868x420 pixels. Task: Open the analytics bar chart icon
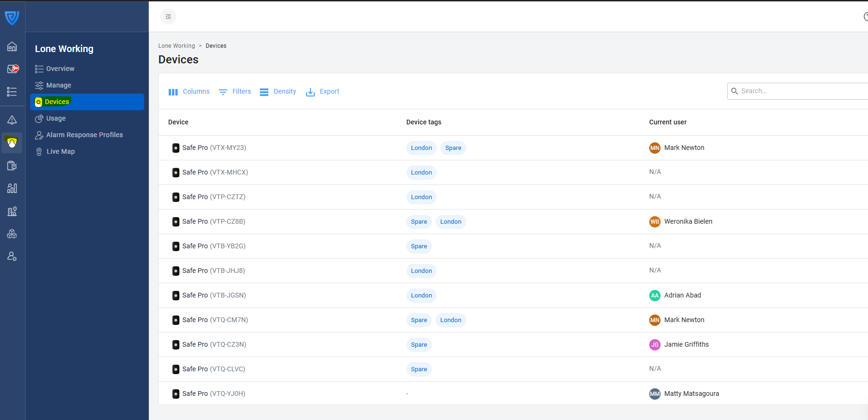tap(12, 188)
